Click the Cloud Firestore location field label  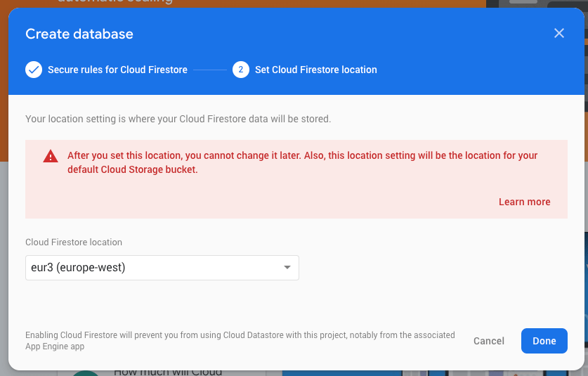coord(74,242)
